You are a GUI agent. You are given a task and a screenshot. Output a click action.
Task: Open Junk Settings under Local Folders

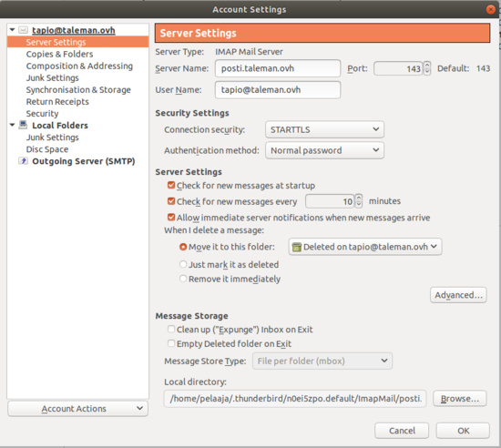pyautogui.click(x=53, y=137)
